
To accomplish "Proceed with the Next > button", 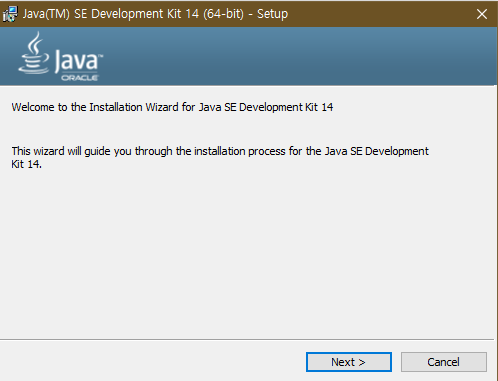I will pyautogui.click(x=349, y=362).
